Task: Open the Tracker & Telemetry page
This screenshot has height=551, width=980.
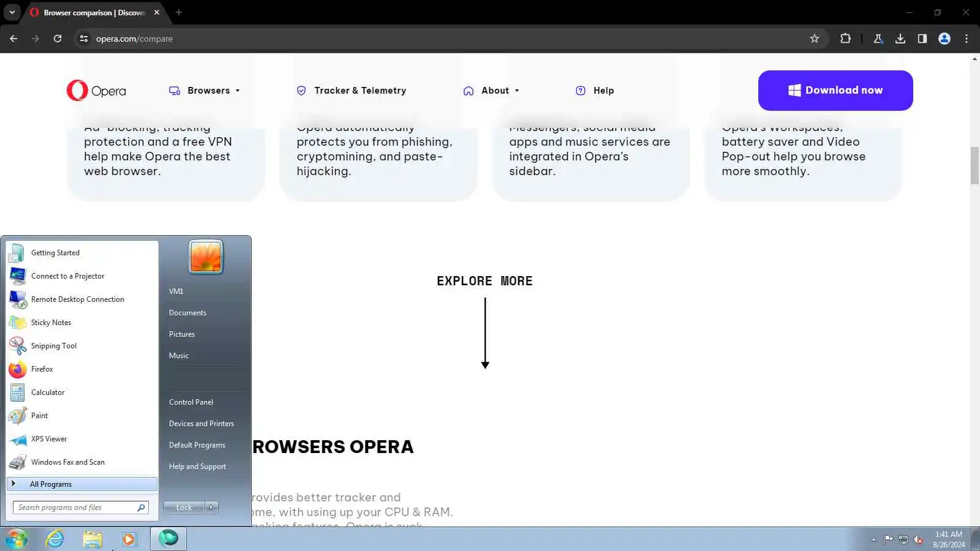Action: 351,91
